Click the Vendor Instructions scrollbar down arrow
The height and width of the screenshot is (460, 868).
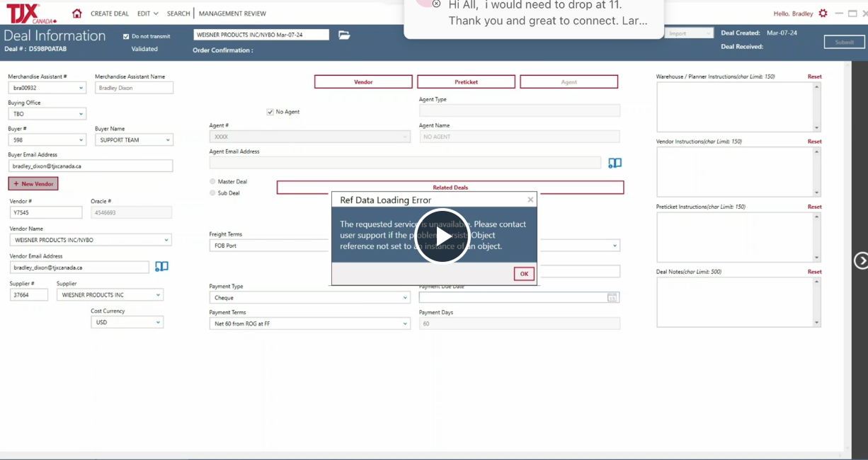coord(816,193)
